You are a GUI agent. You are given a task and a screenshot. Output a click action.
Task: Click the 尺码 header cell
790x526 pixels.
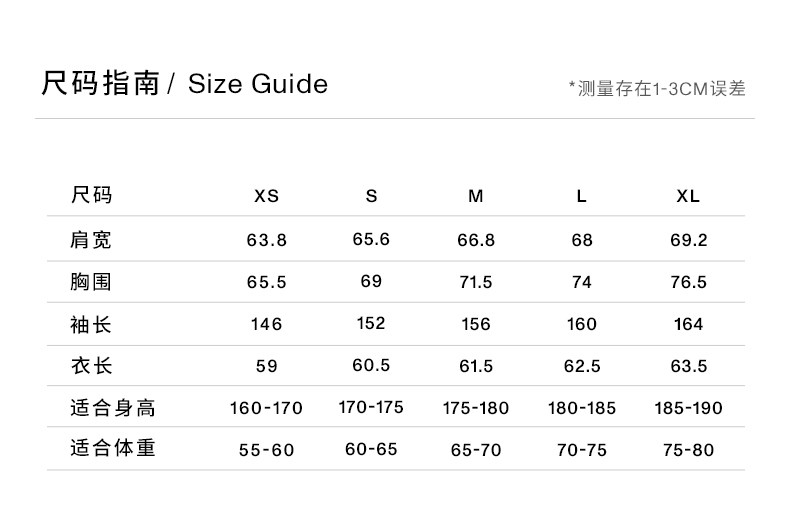91,195
